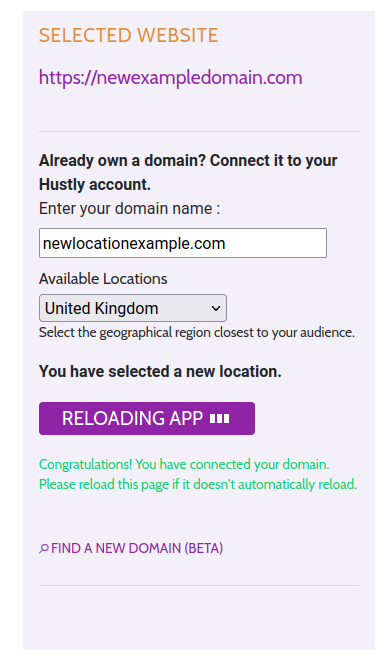Open the United Kingdom locations dropdown

click(x=133, y=308)
